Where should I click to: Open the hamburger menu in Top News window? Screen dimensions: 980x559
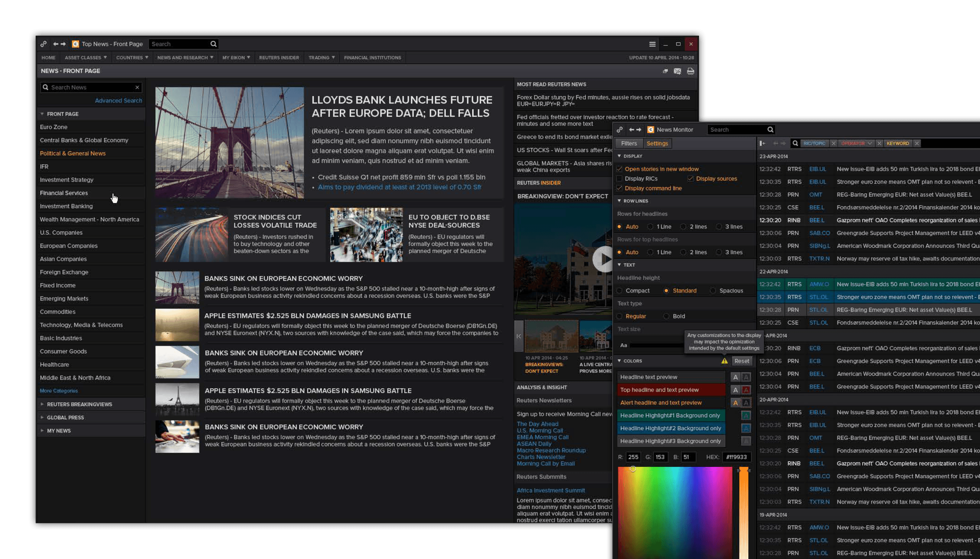click(652, 44)
